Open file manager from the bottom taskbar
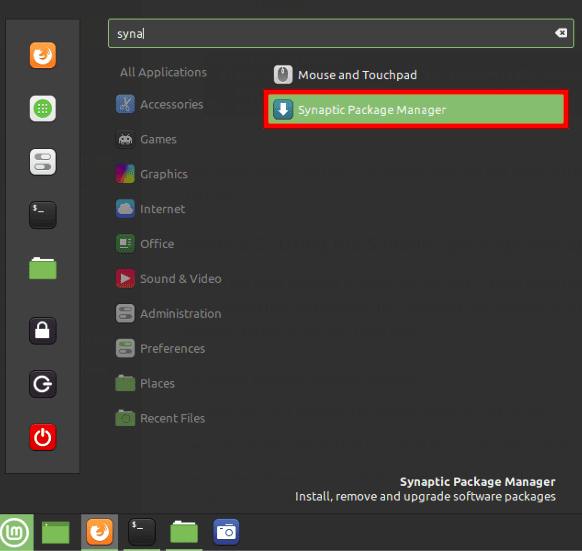This screenshot has width=582, height=551. [184, 532]
